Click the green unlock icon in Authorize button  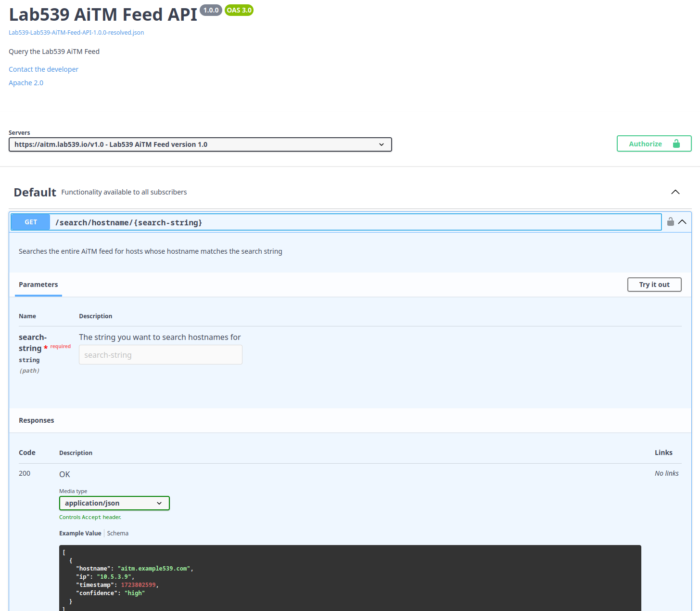(x=676, y=143)
